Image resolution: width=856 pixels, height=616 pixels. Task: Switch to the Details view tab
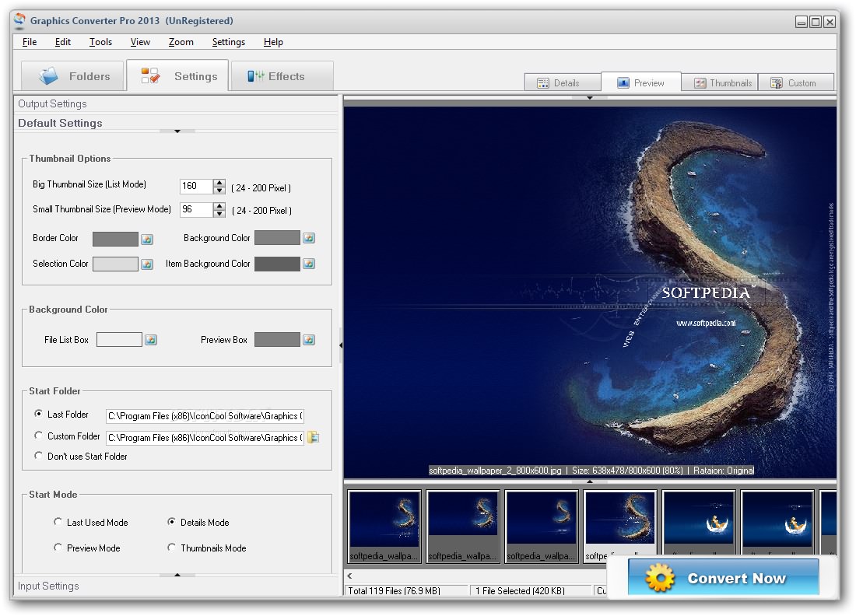(563, 83)
